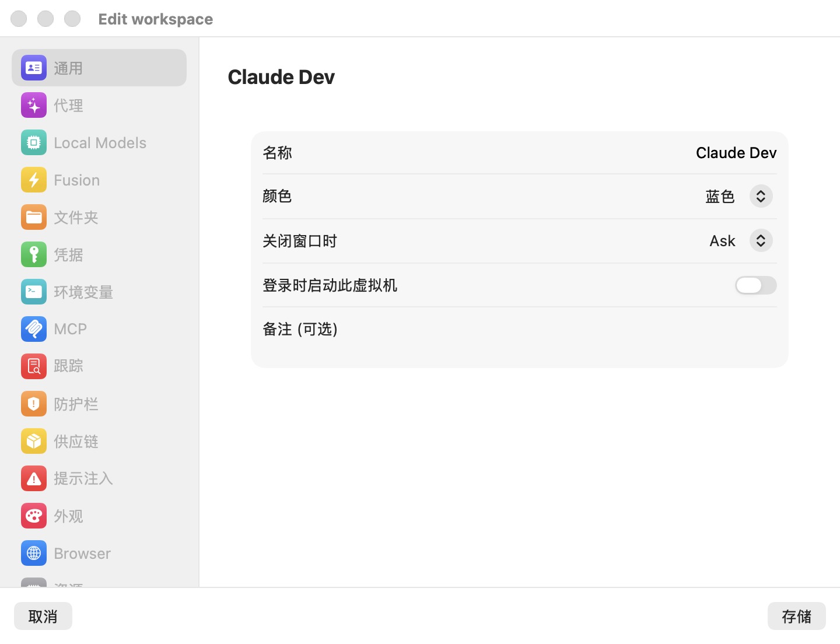Open the MCP paperclip icon
Screen dimensions: 840x644
[34, 329]
